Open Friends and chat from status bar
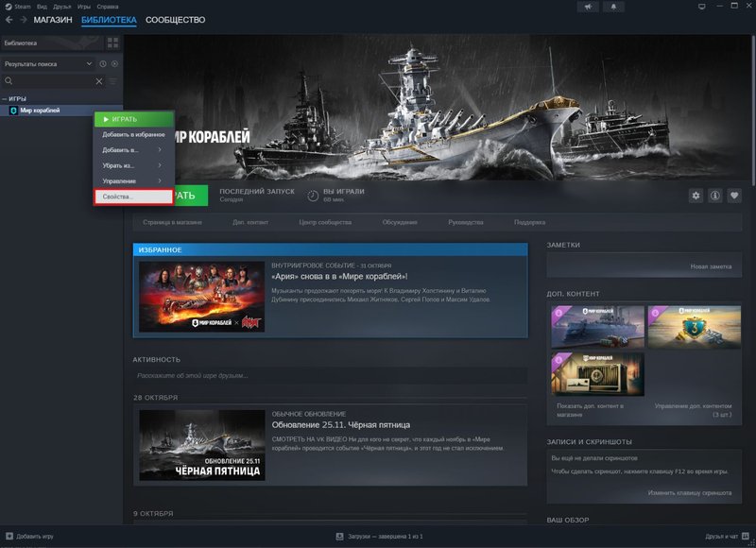Screen dimensions: 756x548 click(x=721, y=537)
